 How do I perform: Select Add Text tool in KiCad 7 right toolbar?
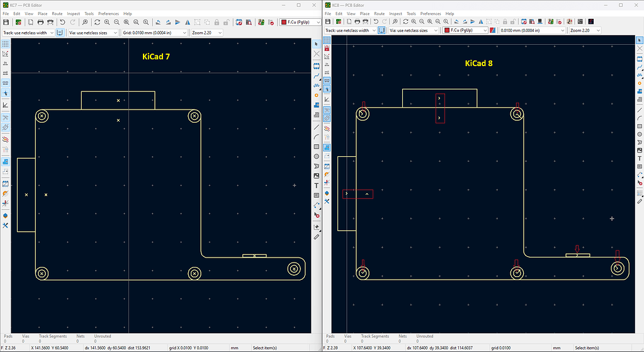pos(316,186)
